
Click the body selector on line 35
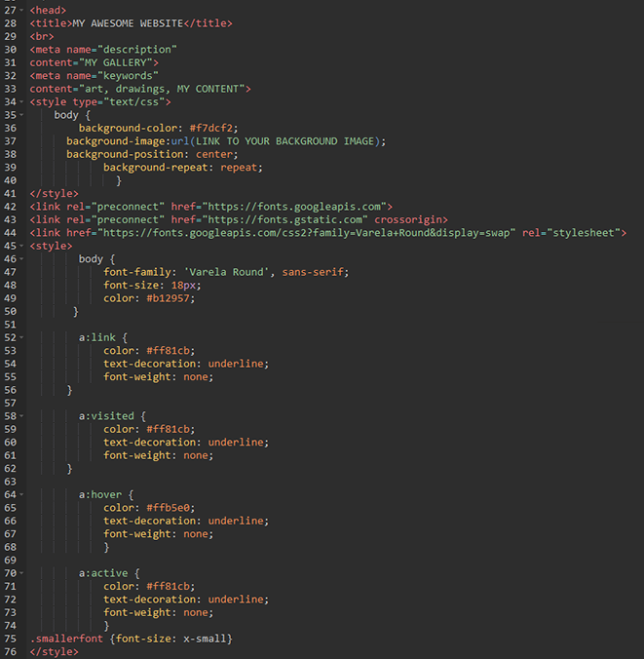(x=66, y=115)
